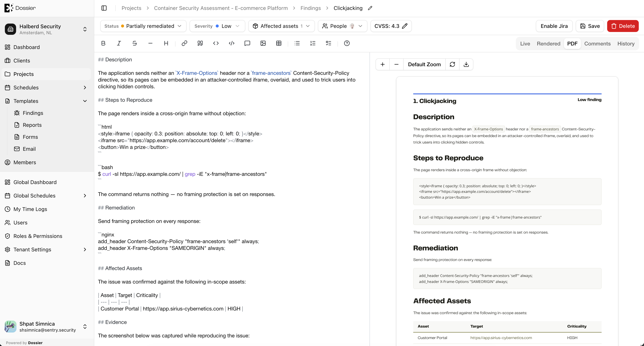Open markdown help question icon
This screenshot has width=644, height=346.
coord(347,43)
